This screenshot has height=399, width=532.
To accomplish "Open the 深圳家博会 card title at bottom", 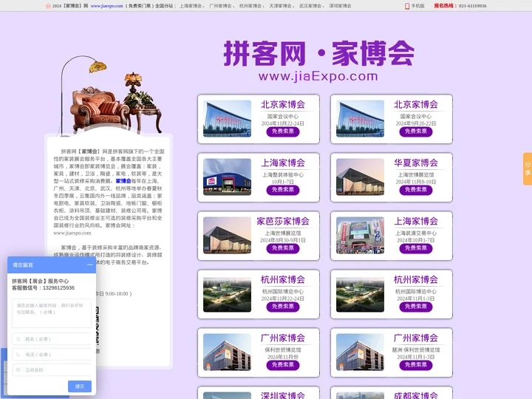I will pyautogui.click(x=283, y=395).
